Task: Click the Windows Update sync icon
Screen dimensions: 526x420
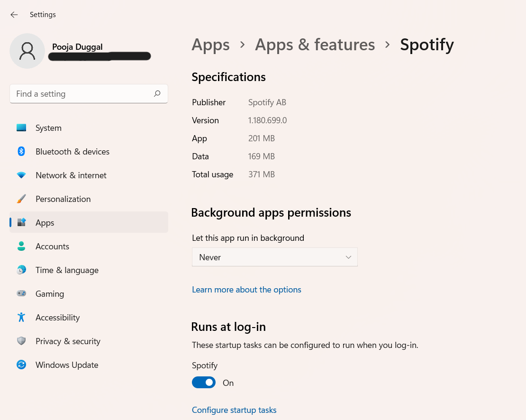Action: click(21, 365)
